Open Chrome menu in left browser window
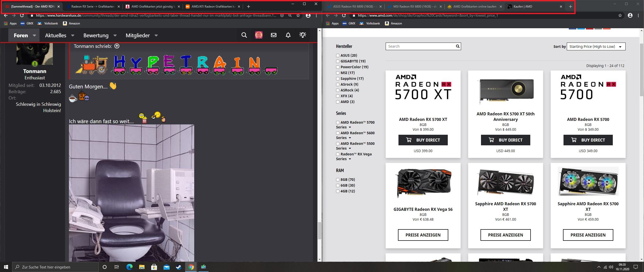This screenshot has width=644, height=272. [316, 16]
